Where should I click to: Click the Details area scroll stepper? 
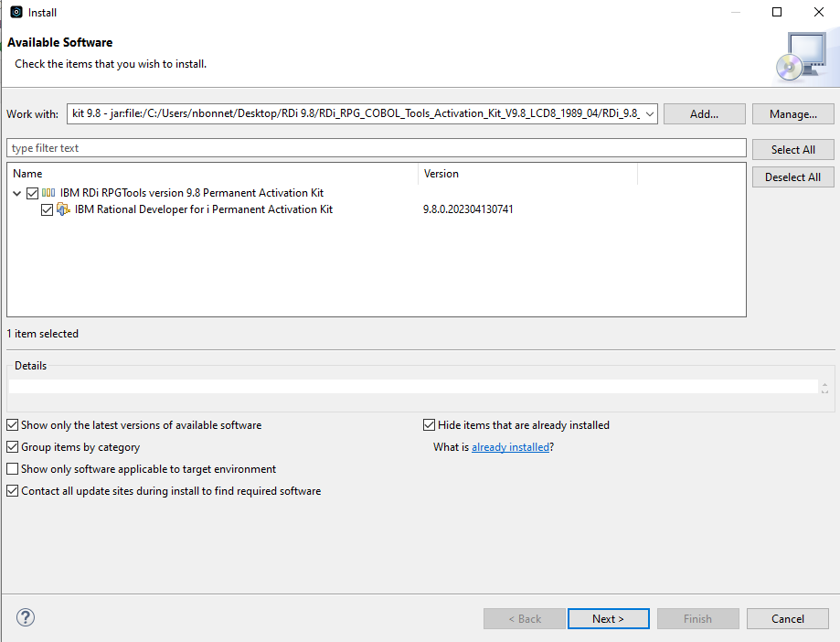pyautogui.click(x=824, y=388)
